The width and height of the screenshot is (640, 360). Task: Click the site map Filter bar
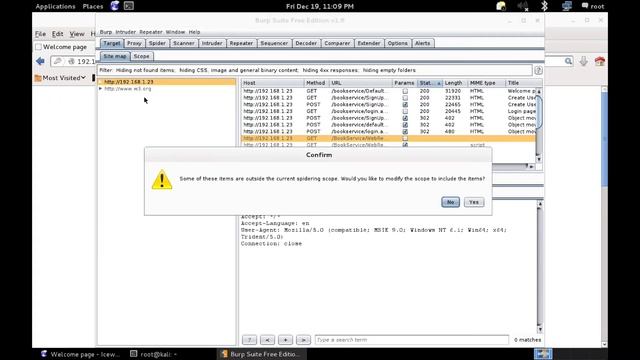tap(314, 70)
